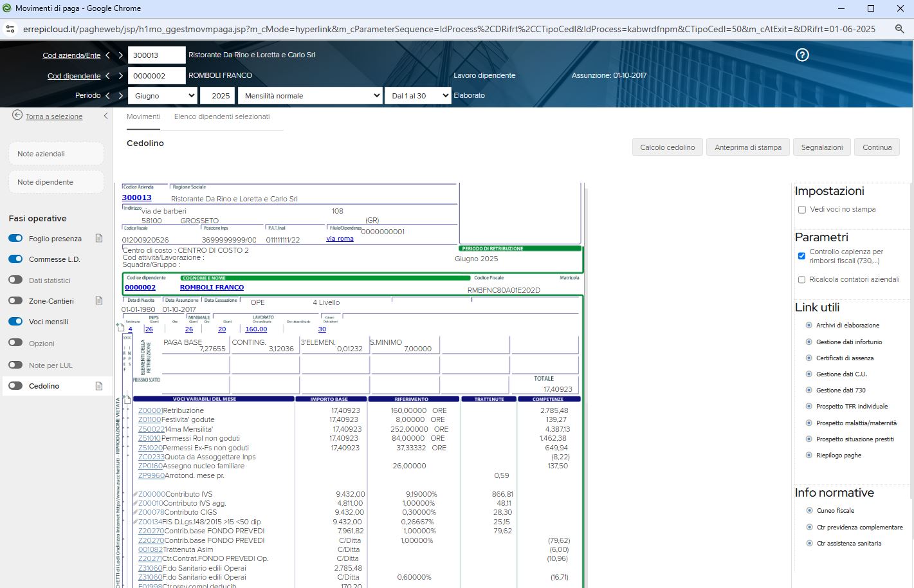914x588 pixels.
Task: Click previous arrow next to Periodo
Action: pyautogui.click(x=107, y=95)
